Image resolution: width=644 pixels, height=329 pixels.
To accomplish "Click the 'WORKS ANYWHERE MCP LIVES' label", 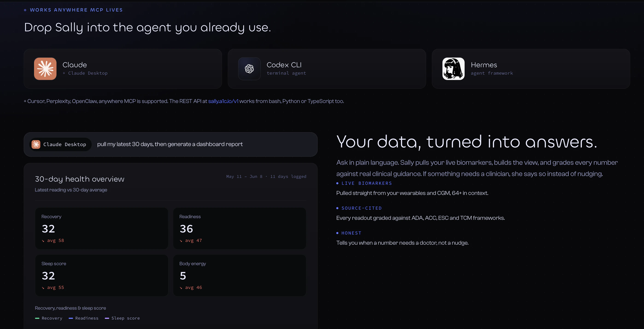I will click(76, 10).
